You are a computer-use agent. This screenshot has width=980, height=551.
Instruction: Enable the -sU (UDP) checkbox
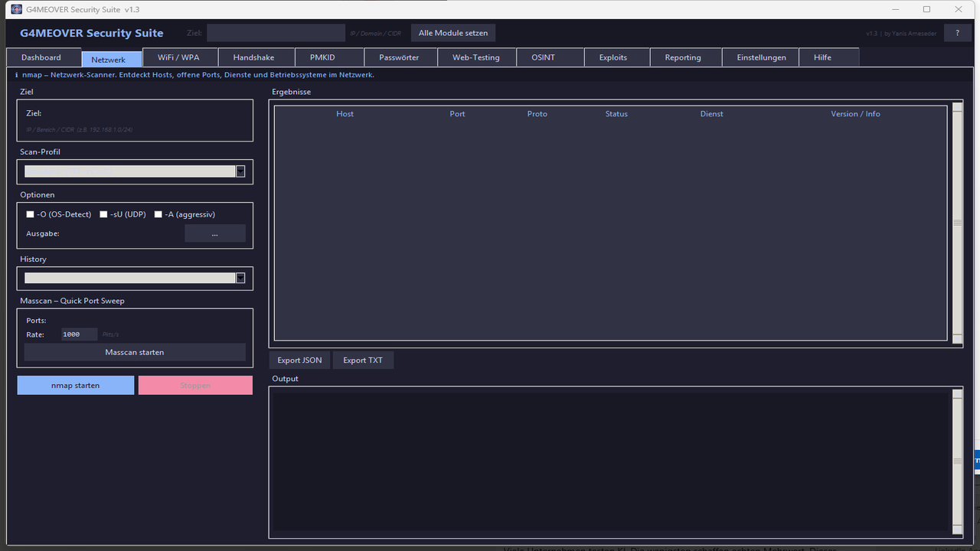[x=103, y=214]
